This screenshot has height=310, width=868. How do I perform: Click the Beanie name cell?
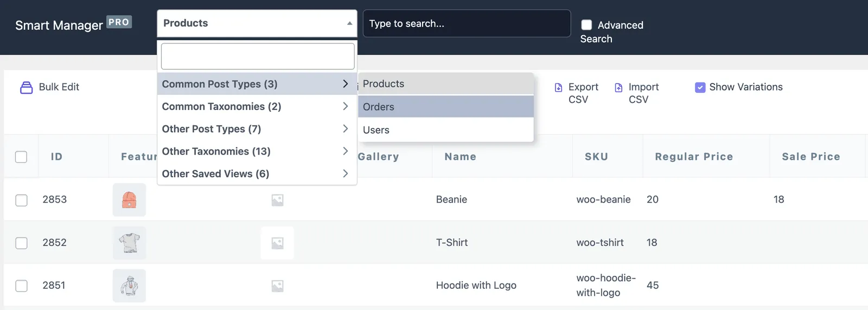(x=451, y=199)
